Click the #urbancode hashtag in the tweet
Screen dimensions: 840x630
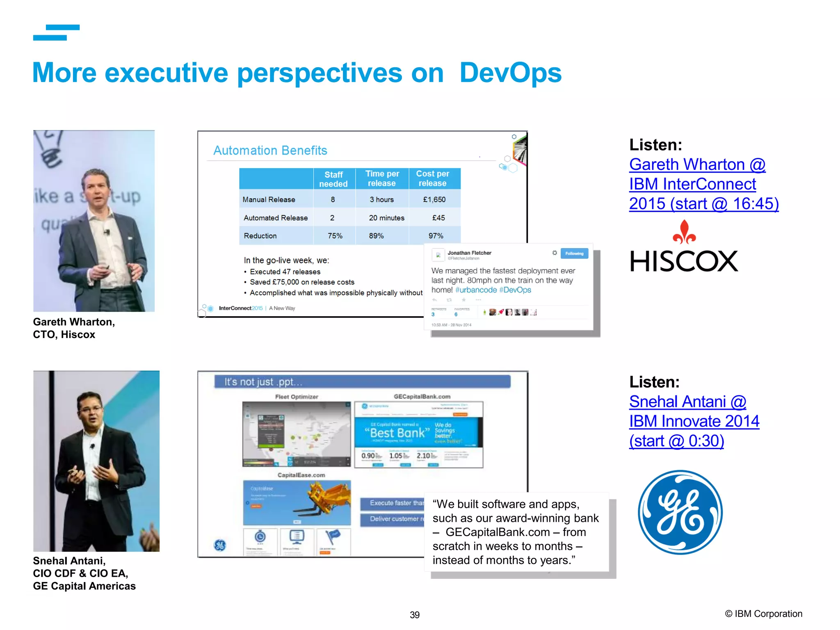point(476,290)
